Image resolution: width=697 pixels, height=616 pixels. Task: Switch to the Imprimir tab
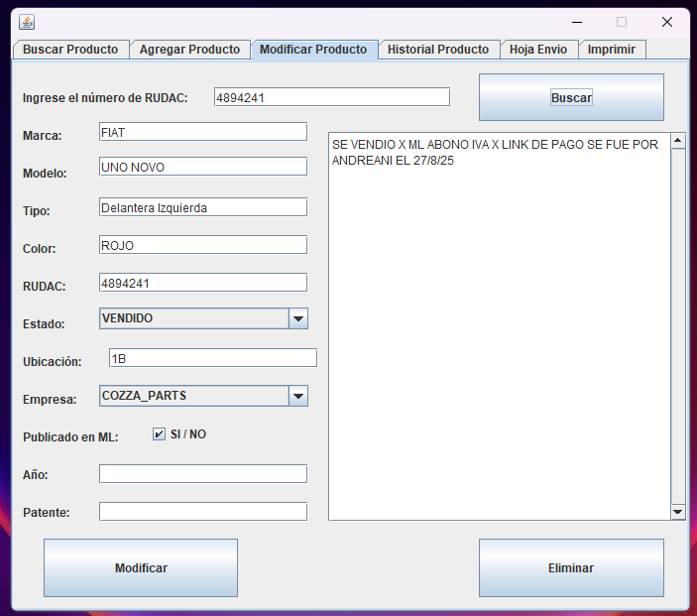(612, 50)
